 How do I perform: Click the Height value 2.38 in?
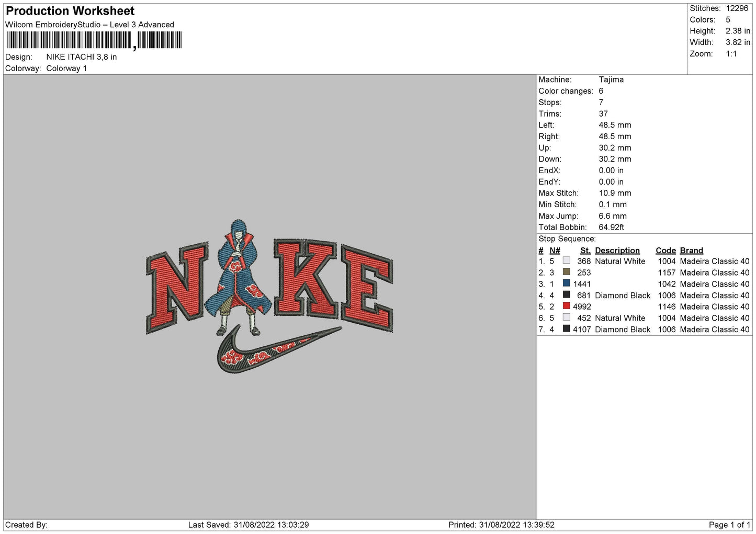[x=738, y=31]
